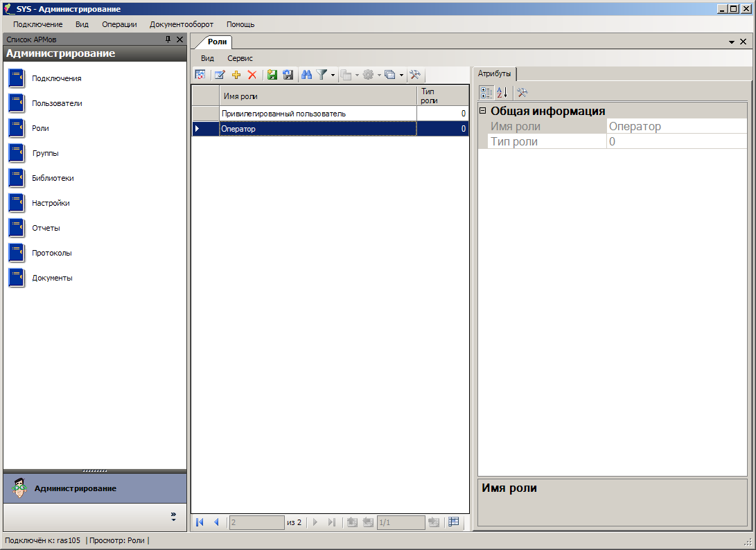Viewport: 756px width, 550px height.
Task: Open the filter funnel dropdown arrow
Action: tap(333, 75)
